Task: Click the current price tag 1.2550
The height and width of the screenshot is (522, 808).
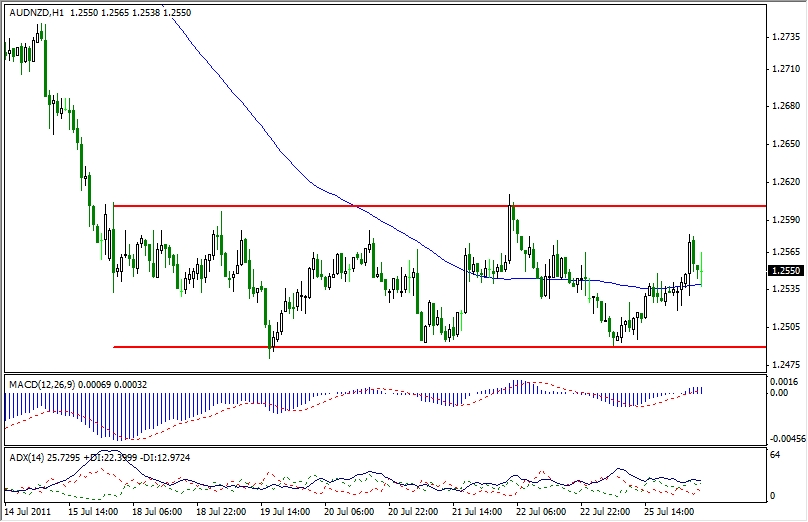Action: tap(785, 271)
